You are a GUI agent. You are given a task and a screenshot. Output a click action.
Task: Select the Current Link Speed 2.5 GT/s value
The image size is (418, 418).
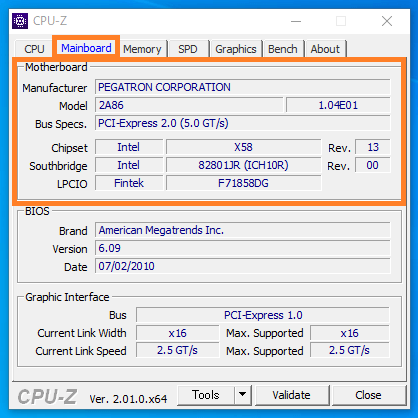[178, 351]
